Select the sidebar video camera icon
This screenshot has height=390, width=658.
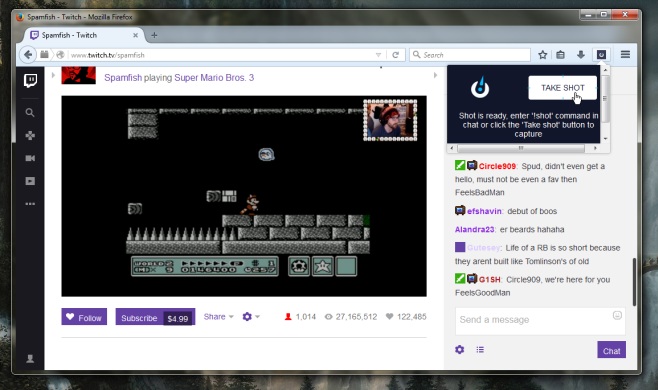pyautogui.click(x=30, y=158)
